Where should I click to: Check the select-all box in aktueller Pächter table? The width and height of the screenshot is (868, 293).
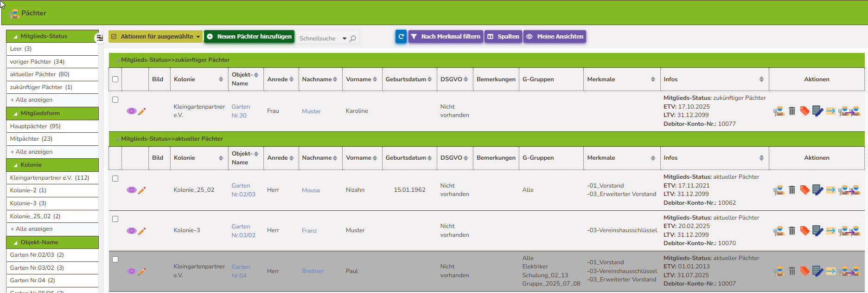click(x=115, y=158)
